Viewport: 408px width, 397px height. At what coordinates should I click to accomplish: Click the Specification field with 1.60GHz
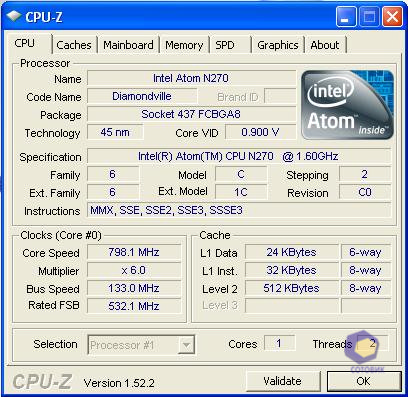pyautogui.click(x=239, y=156)
